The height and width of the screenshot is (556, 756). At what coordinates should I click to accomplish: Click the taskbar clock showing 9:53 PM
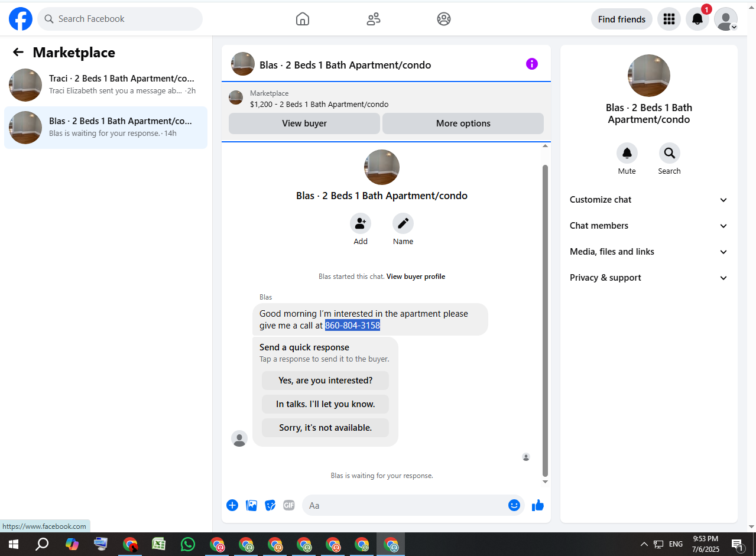705,544
